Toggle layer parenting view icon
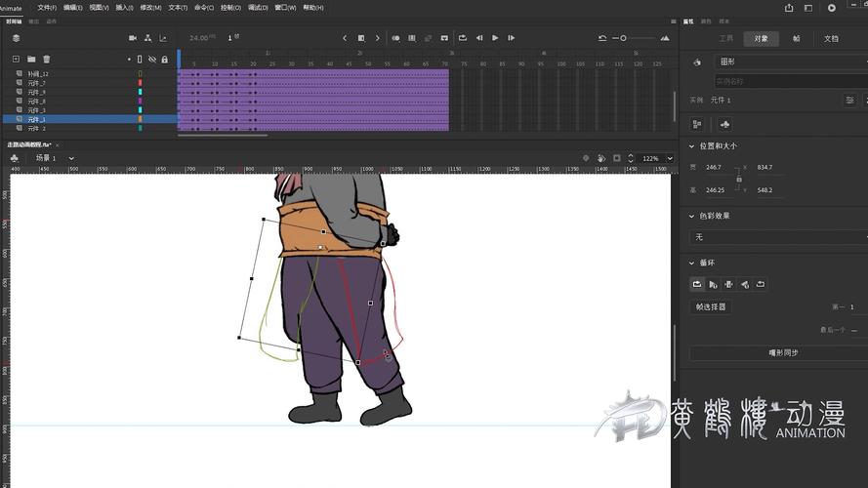The width and height of the screenshot is (868, 488). coord(147,38)
